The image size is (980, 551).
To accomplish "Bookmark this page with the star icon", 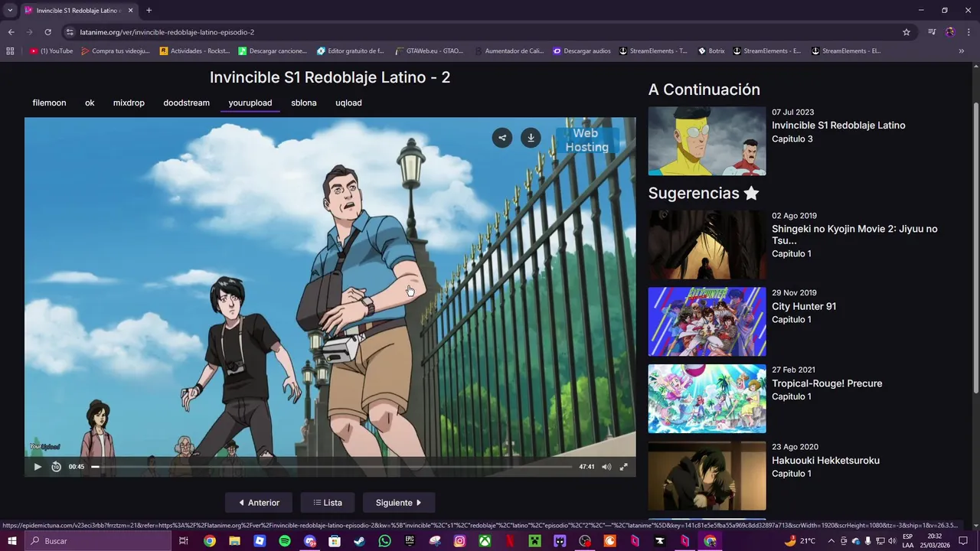I will coord(906,32).
